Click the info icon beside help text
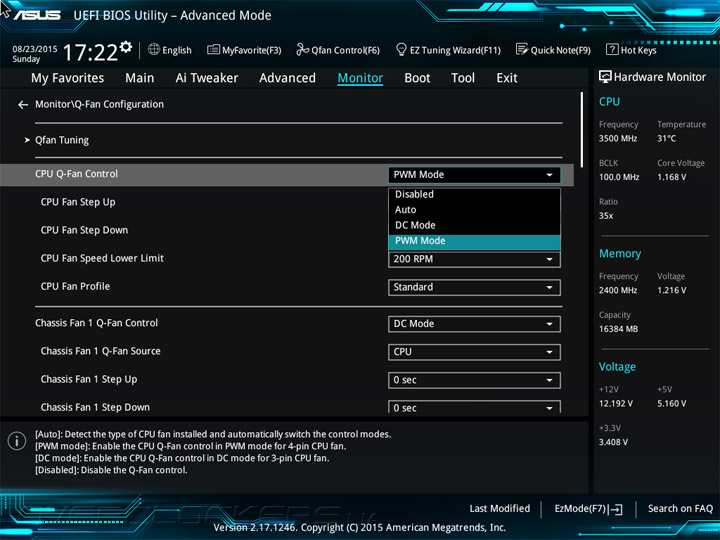 pyautogui.click(x=17, y=441)
